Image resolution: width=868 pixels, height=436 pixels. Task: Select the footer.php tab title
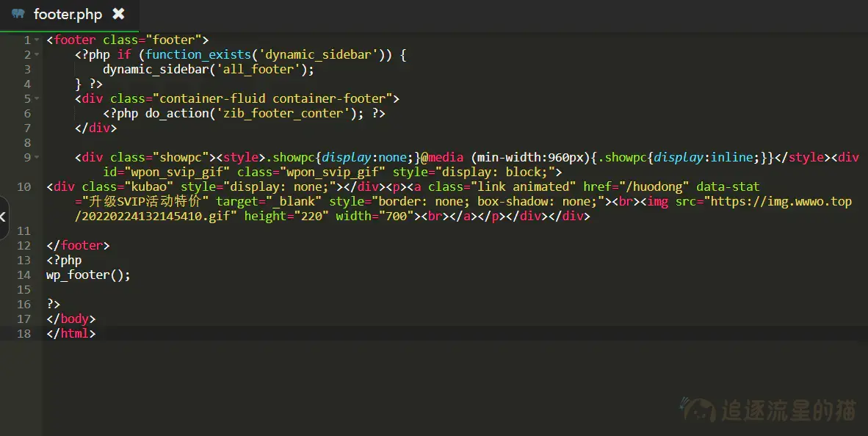68,14
